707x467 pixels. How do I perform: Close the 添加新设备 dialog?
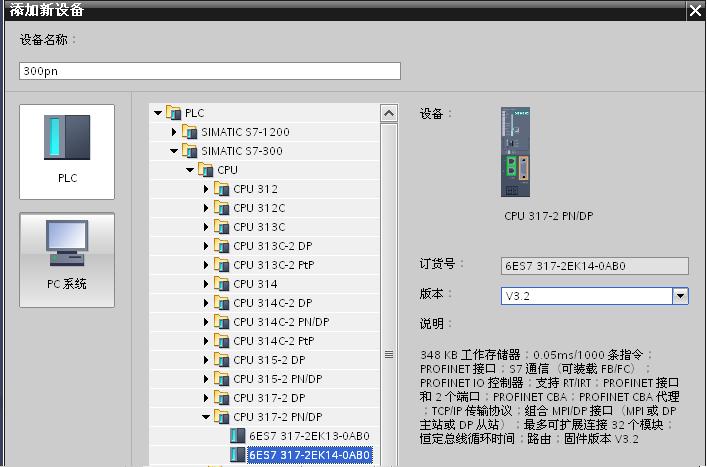696,10
